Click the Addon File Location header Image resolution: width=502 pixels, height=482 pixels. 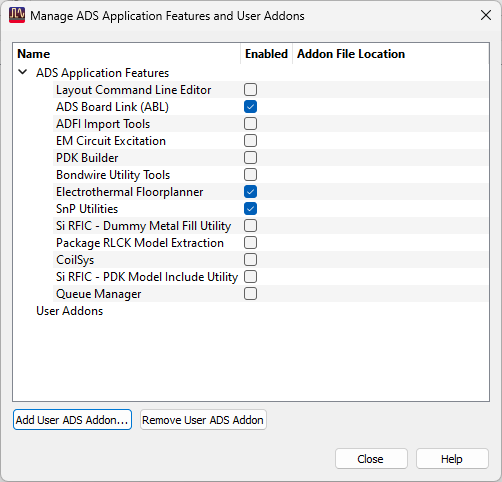(x=391, y=54)
